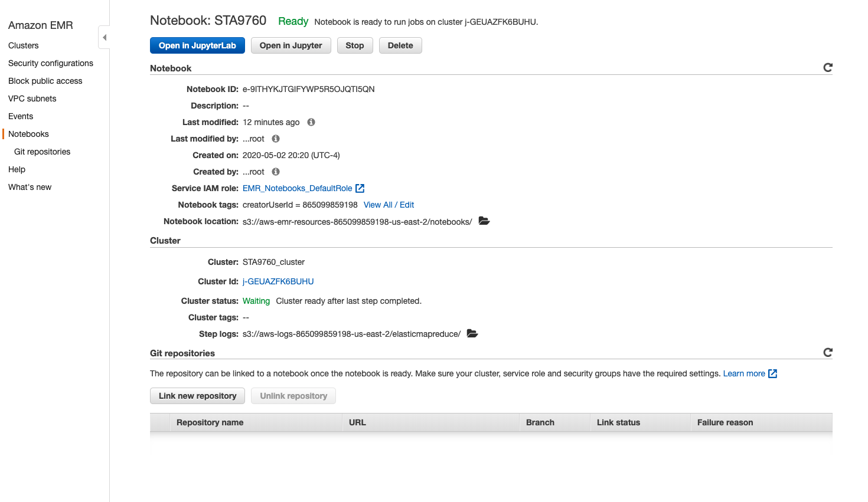Open cluster j-GEUAZFK6BUHU details

point(278,281)
